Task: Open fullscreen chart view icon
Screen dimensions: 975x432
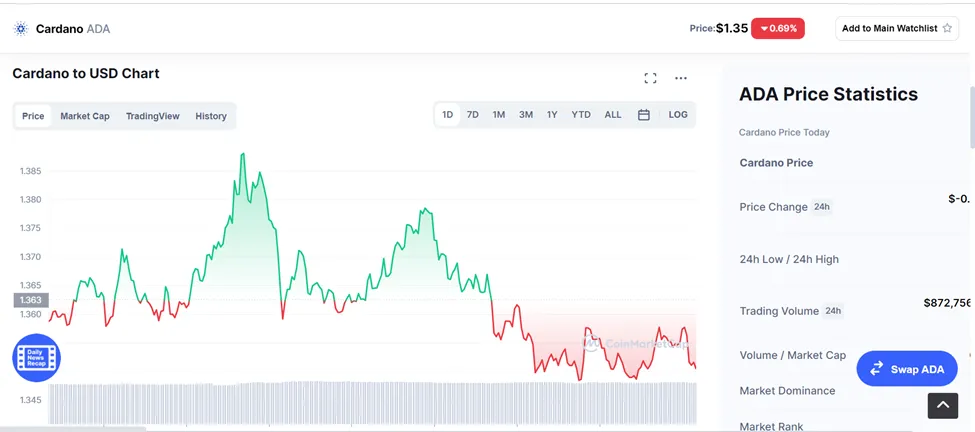Action: (x=650, y=78)
